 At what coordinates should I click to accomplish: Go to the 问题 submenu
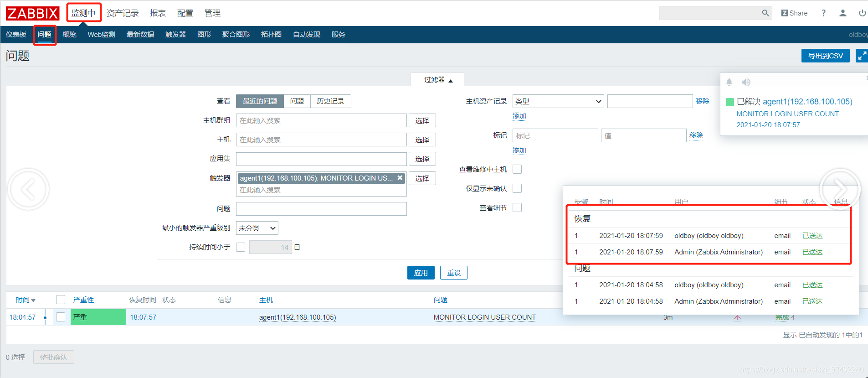(x=44, y=35)
